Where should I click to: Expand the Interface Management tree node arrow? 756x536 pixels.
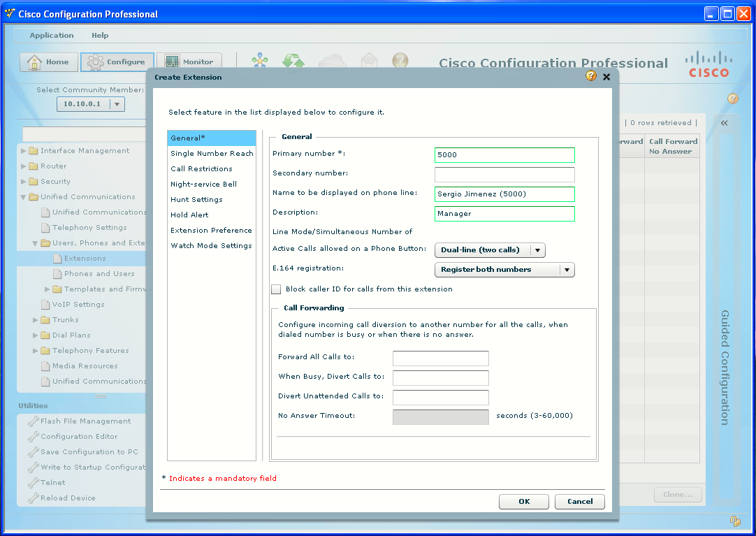24,151
